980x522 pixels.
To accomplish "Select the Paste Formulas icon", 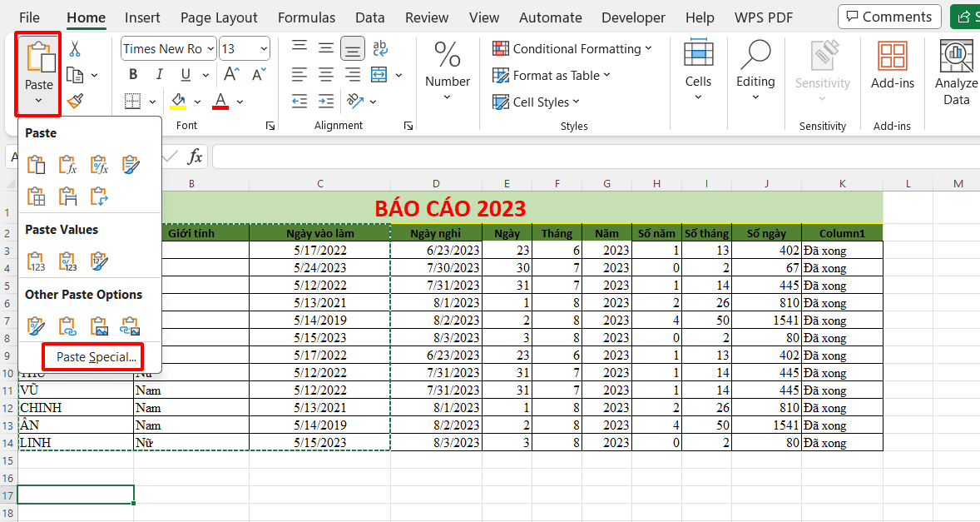I will click(x=67, y=164).
